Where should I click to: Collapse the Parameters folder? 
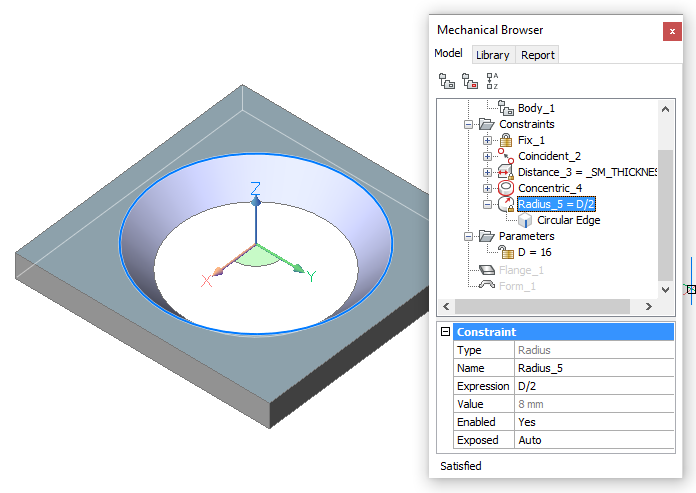[468, 237]
